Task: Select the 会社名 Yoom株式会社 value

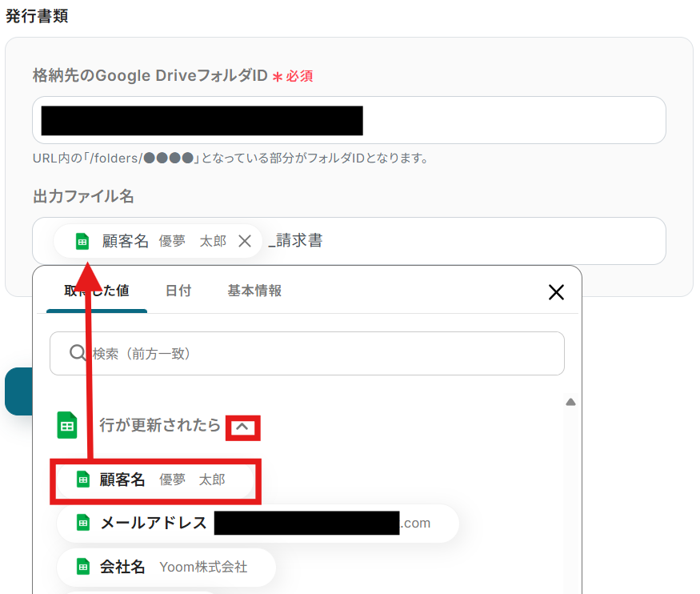Action: click(x=166, y=568)
